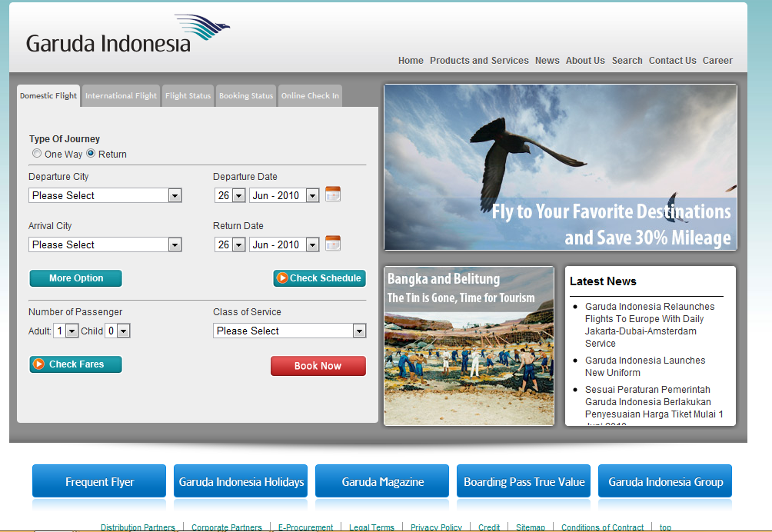Viewport: 772px width, 532px height.
Task: Choose the Return trip type
Action: 91,153
